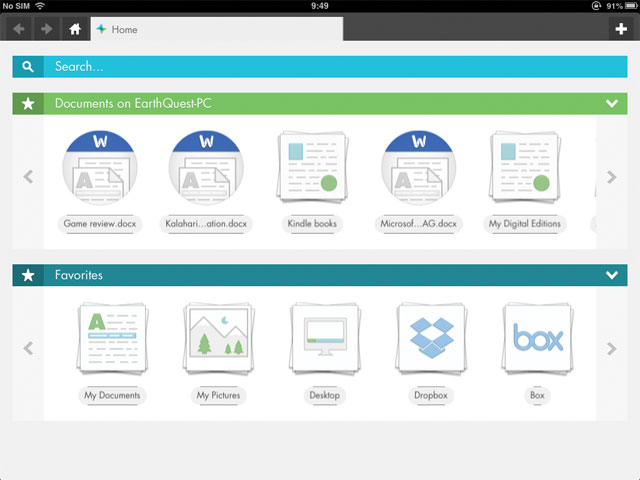The height and width of the screenshot is (480, 640).
Task: Toggle the star on Favorites header
Action: click(28, 275)
